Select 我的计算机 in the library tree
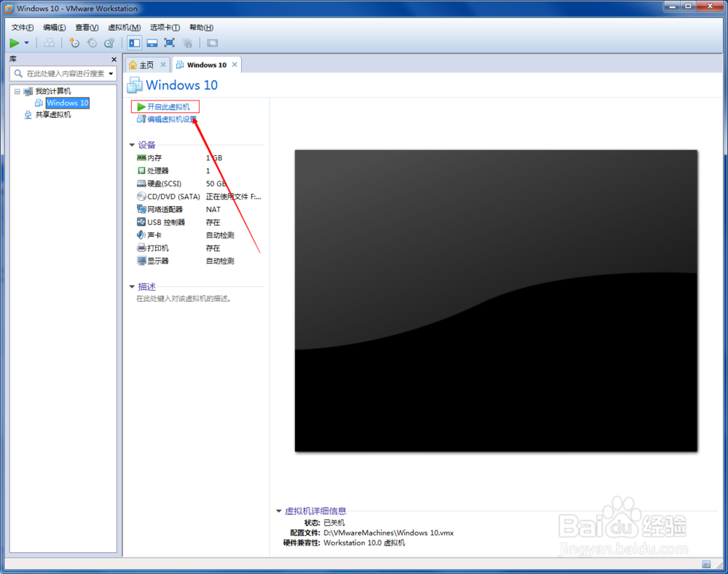This screenshot has height=574, width=728. click(x=53, y=91)
